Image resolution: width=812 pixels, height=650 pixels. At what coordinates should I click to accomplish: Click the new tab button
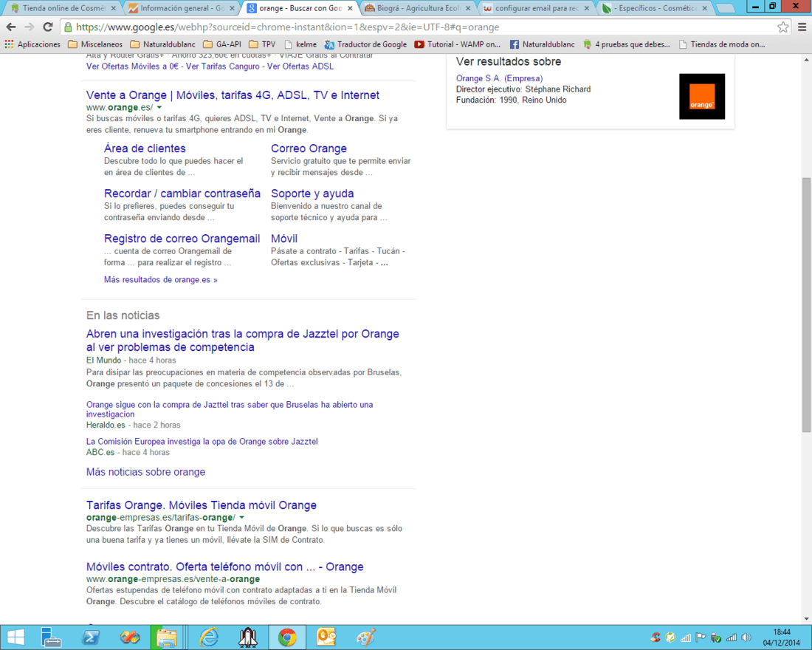click(x=725, y=8)
